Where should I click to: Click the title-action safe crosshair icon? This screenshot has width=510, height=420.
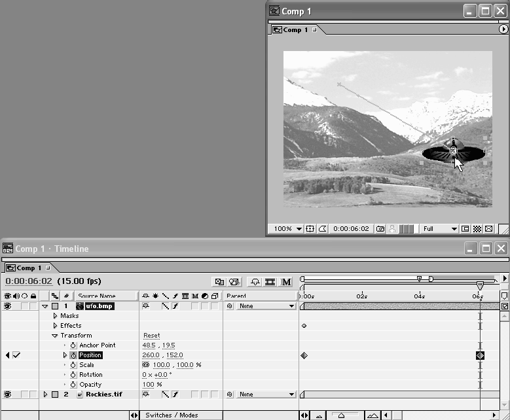pyautogui.click(x=310, y=229)
